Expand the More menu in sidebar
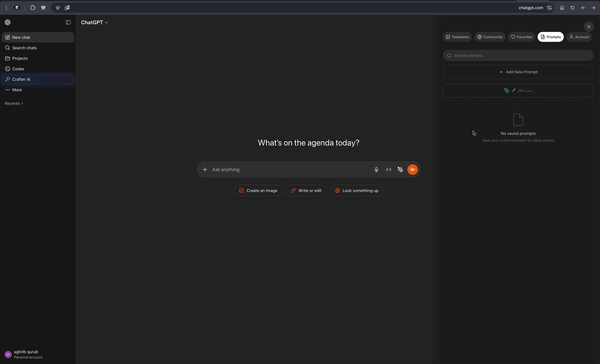Screen dimensions: 600x364 click(x=17, y=90)
